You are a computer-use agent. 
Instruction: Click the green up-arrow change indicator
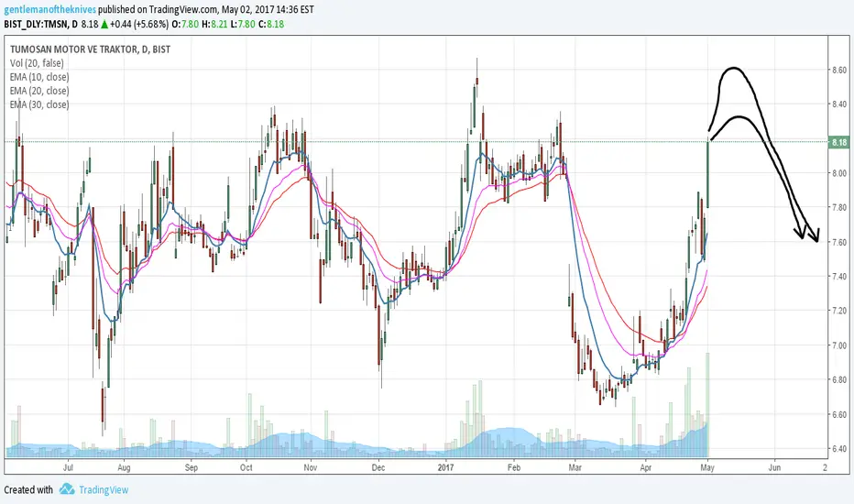click(x=104, y=24)
